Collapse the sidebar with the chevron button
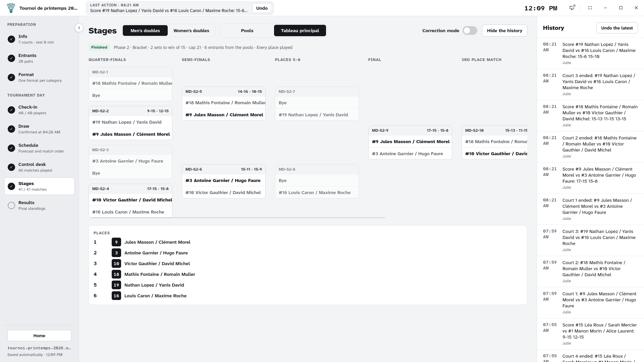Screen dimensions: 644x362 [x=79, y=28]
